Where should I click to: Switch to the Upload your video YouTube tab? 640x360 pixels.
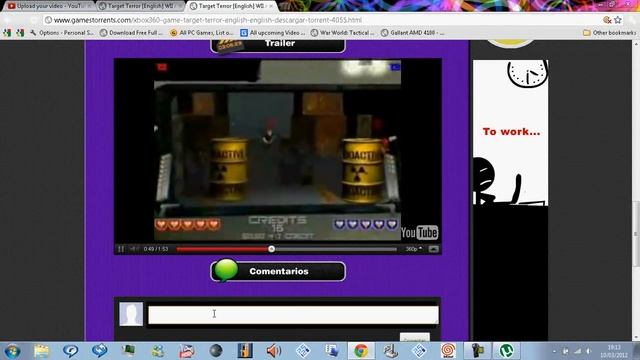[x=49, y=6]
